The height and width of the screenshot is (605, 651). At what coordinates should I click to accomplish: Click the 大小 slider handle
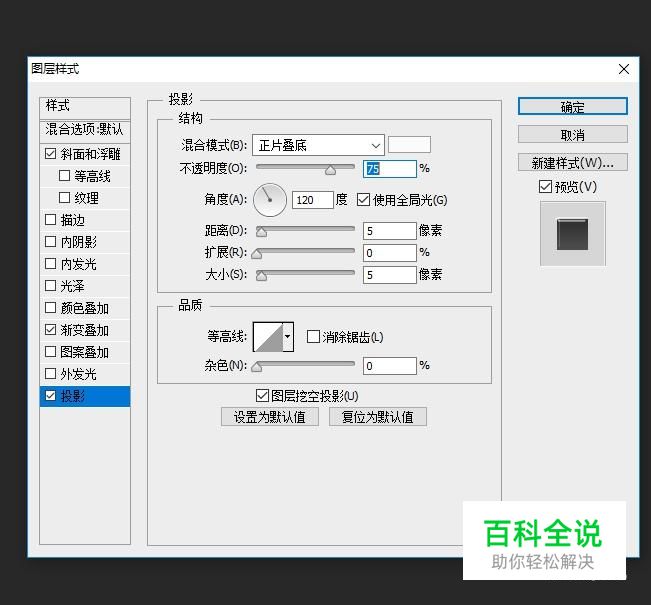[x=261, y=276]
